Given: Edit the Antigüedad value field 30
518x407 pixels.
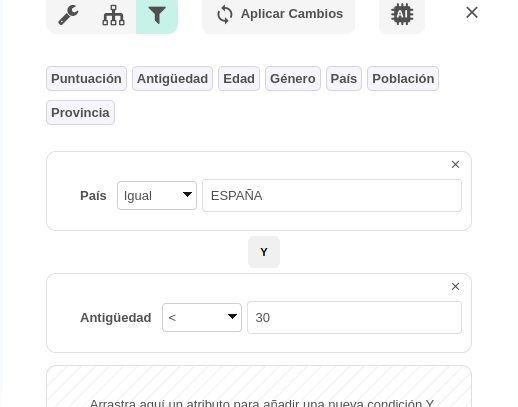Looking at the screenshot, I should tap(354, 318).
